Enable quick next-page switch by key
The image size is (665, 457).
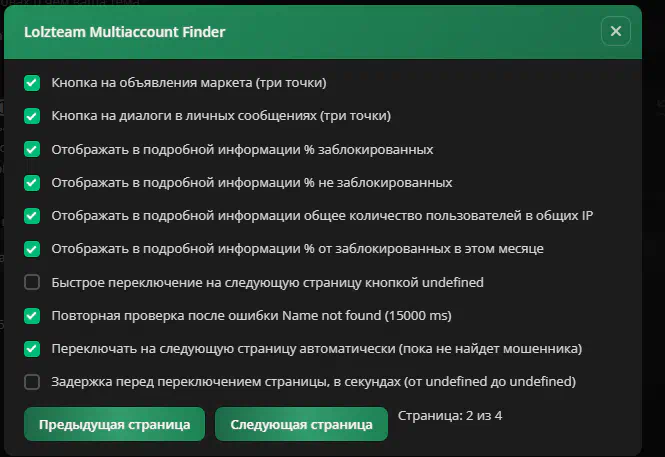[32, 282]
